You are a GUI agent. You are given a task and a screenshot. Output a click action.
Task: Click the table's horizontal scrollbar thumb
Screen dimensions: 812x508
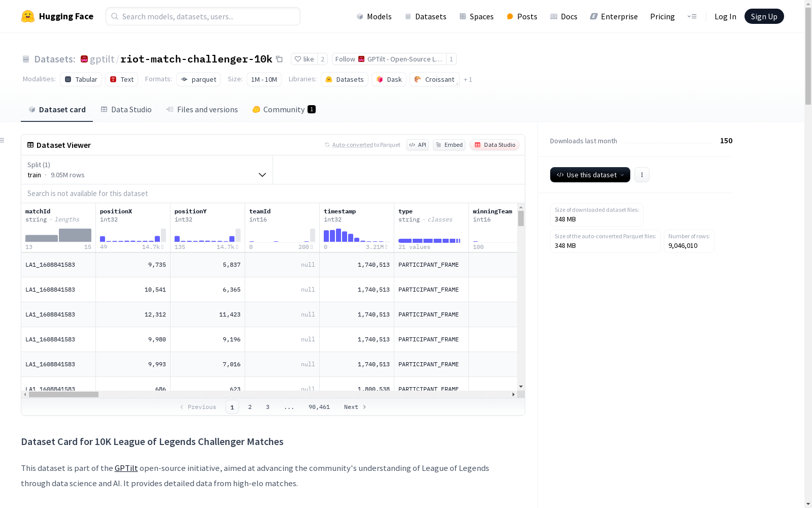[63, 394]
